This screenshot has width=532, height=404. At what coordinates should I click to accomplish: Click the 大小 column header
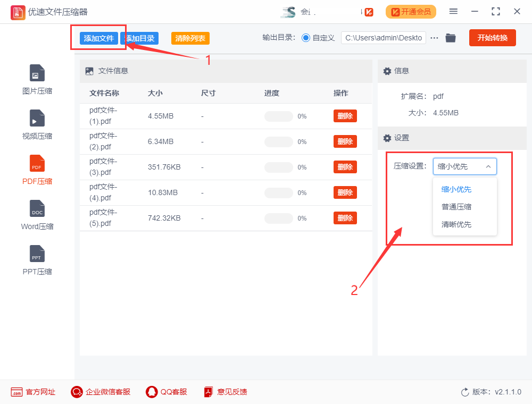click(155, 93)
